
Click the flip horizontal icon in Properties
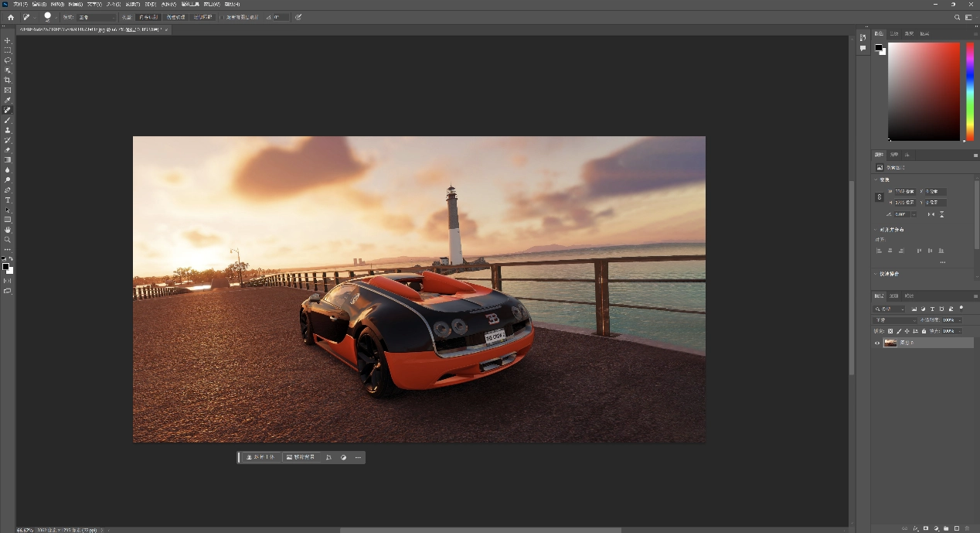coord(931,214)
